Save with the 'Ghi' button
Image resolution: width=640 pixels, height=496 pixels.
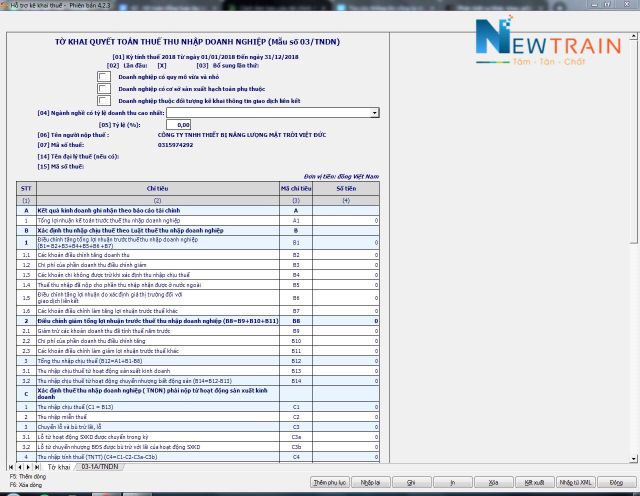(x=411, y=483)
